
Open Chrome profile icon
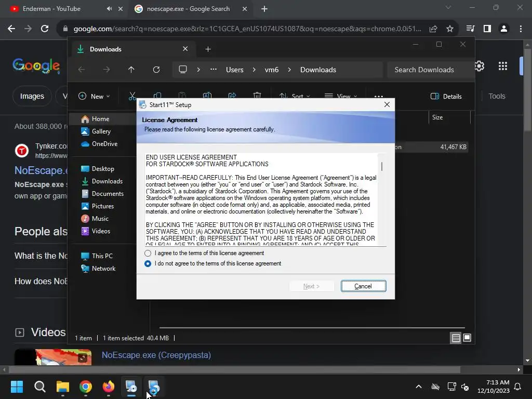(x=504, y=29)
